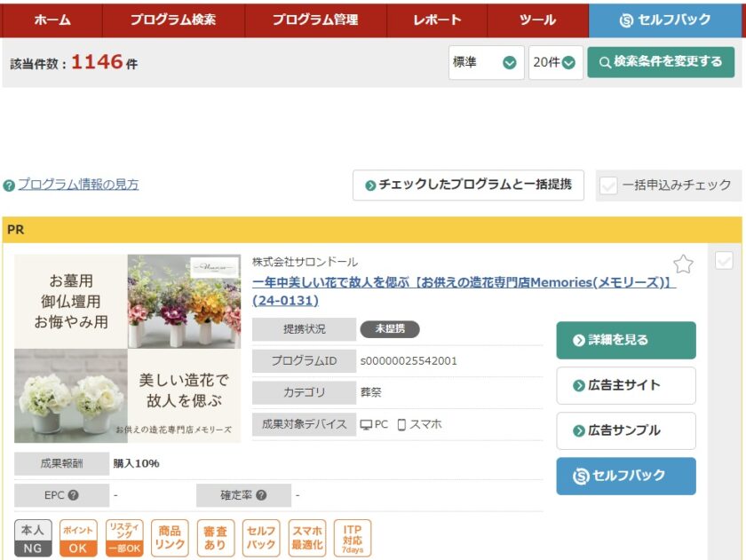Click the artificial flowers banner image
Screen dimensions: 746x560
point(127,348)
